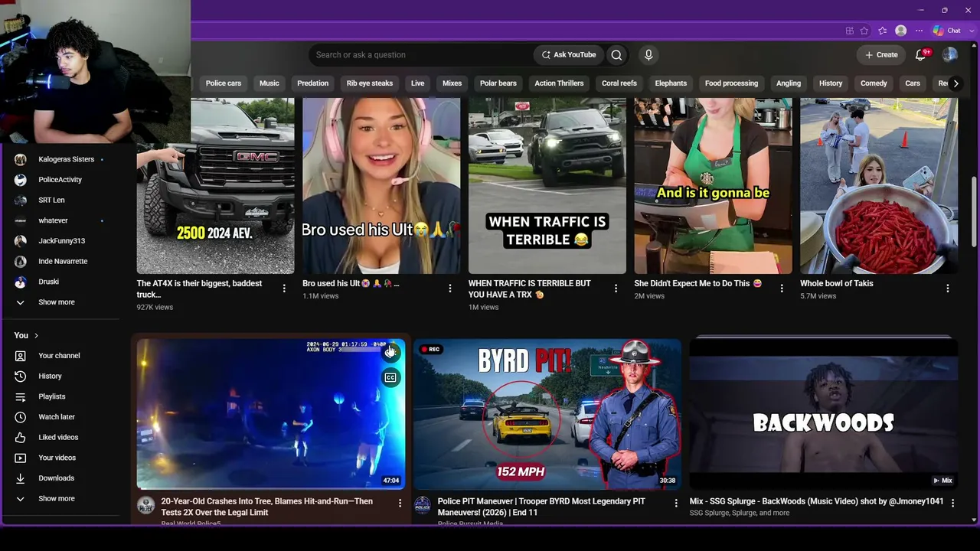This screenshot has height=551, width=980.
Task: Click the page vertical scrollbar thumb
Action: coord(974,213)
